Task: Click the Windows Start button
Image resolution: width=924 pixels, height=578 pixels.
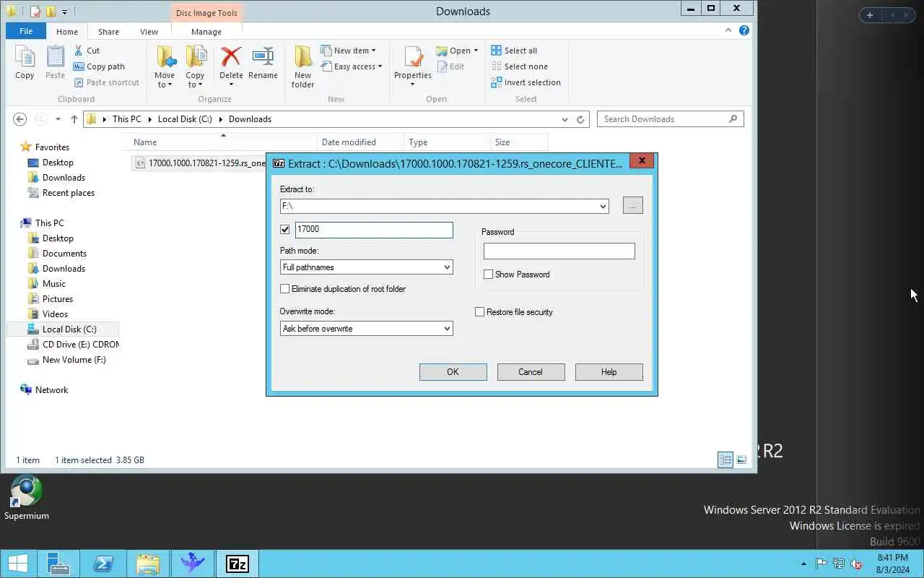Action: [x=19, y=564]
